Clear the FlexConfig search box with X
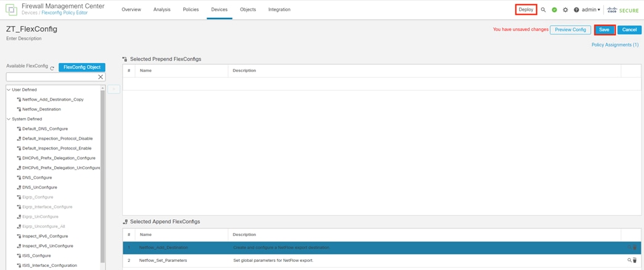Screen dimensions: 644x270 (x=101, y=77)
